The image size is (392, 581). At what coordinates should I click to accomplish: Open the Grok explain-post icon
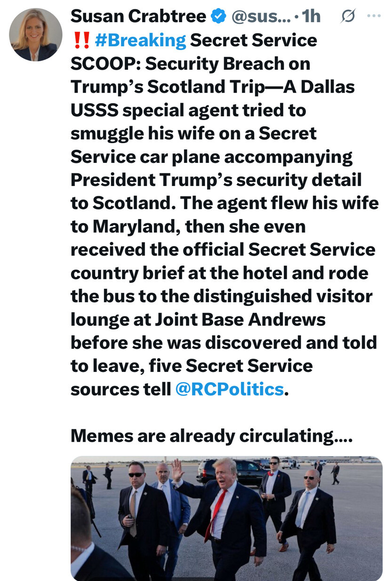click(348, 16)
